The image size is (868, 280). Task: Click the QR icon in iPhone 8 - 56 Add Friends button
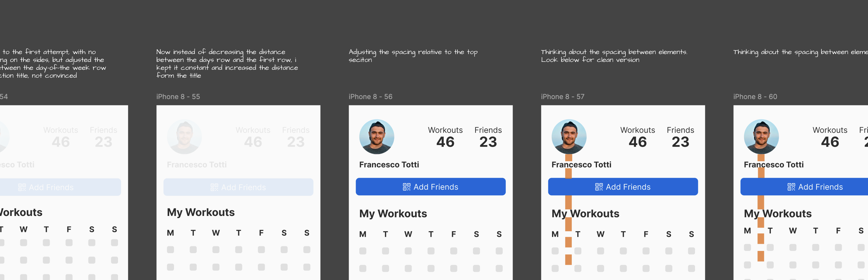[x=407, y=187]
